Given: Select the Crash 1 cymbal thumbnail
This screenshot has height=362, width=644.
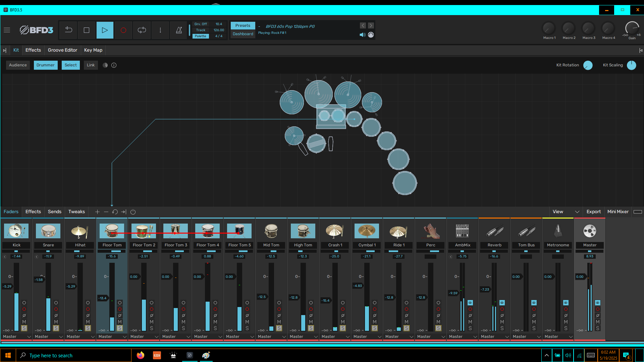Looking at the screenshot, I should point(335,231).
